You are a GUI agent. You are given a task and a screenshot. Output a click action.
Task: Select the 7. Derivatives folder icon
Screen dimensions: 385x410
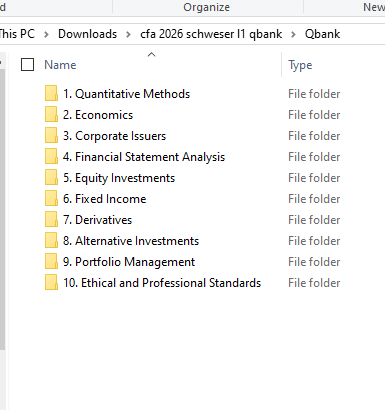pos(51,219)
